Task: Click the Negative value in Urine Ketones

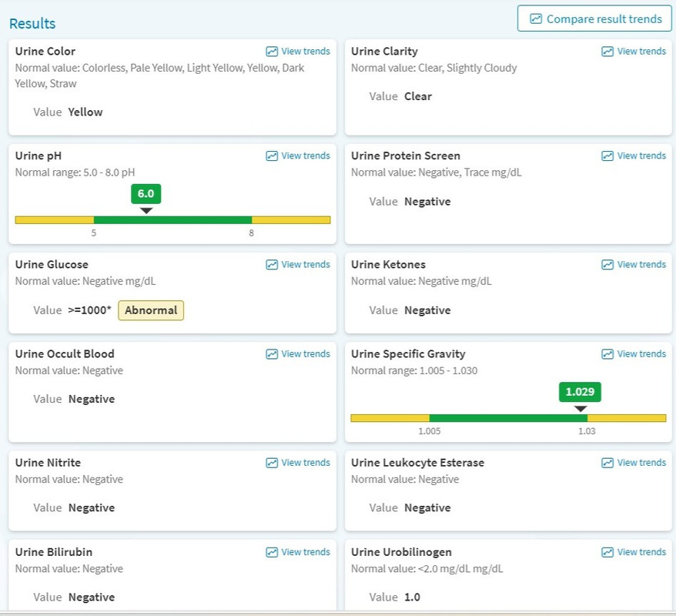Action: (x=427, y=310)
